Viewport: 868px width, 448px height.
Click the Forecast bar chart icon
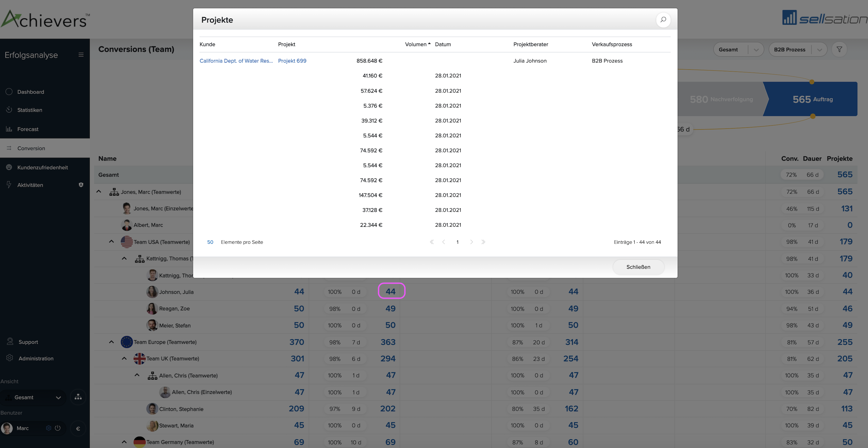(x=9, y=129)
